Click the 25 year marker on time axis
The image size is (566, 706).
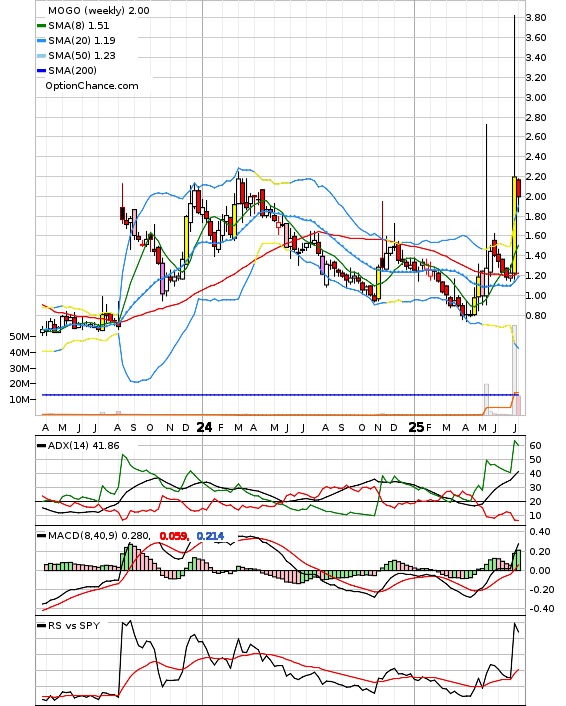[x=416, y=427]
